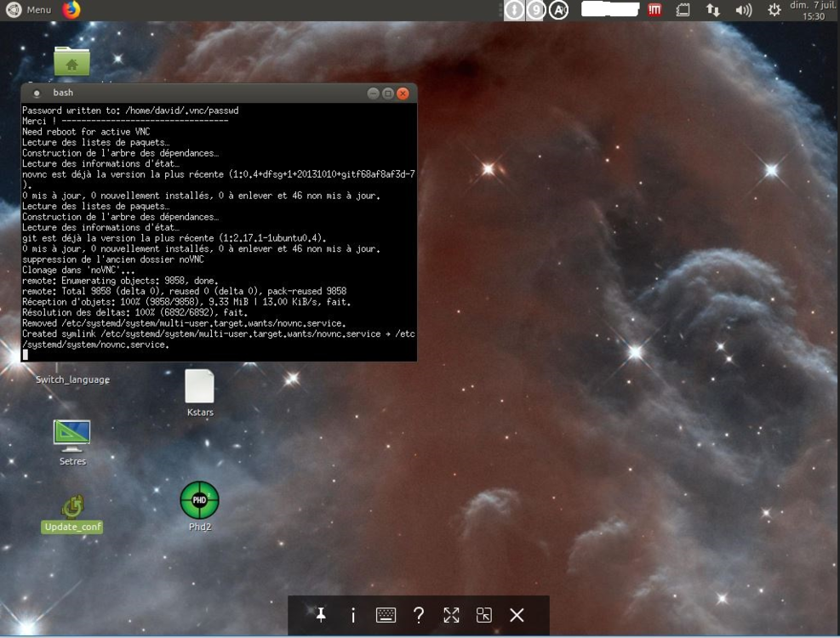Open the info 'i' button in bottom toolbar
840x638 pixels.
353,615
